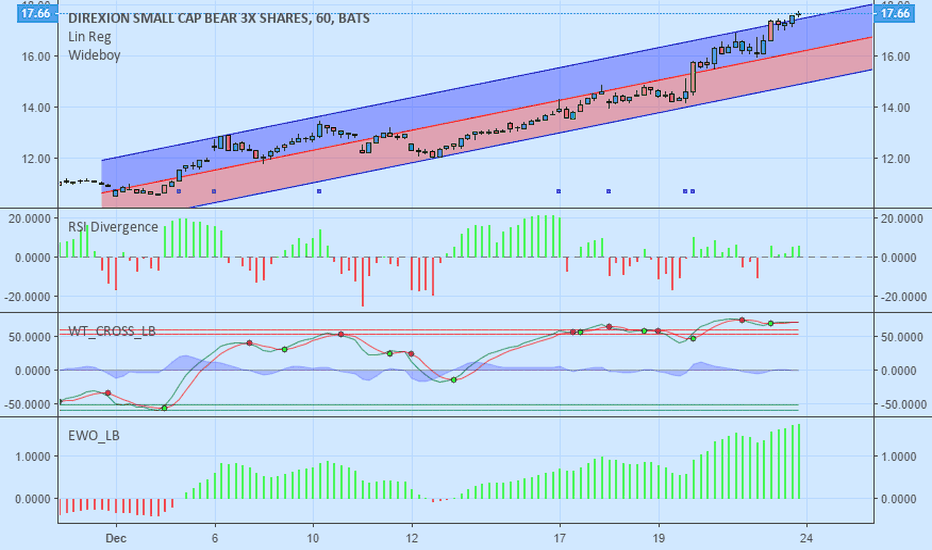Click the WT_CROSS_LB pane label
The width and height of the screenshot is (932, 550).
click(112, 331)
